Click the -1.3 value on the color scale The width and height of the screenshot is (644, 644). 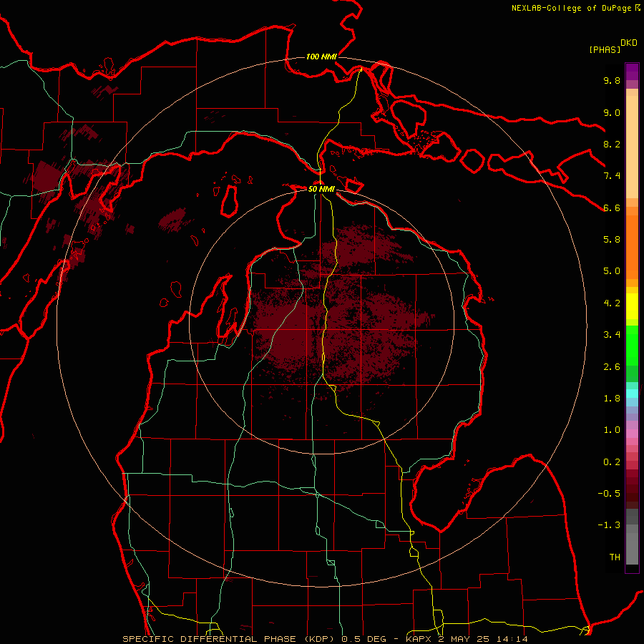coord(609,525)
